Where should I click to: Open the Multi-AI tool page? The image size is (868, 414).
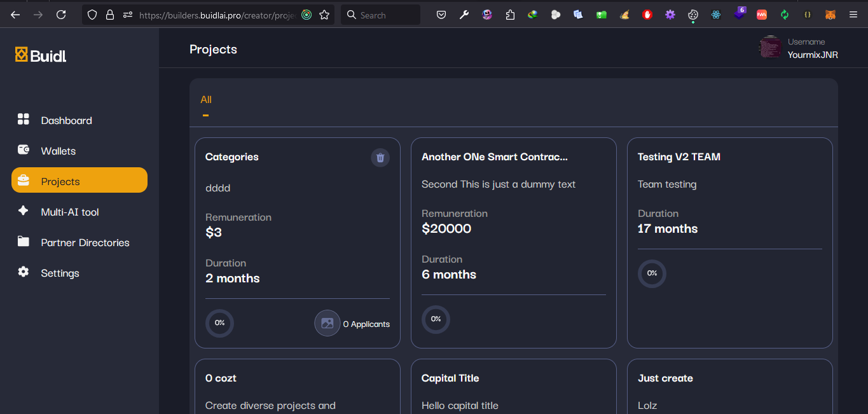tap(70, 212)
